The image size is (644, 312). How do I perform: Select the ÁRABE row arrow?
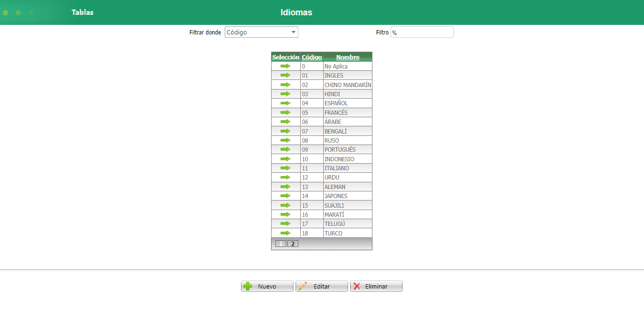pyautogui.click(x=285, y=122)
